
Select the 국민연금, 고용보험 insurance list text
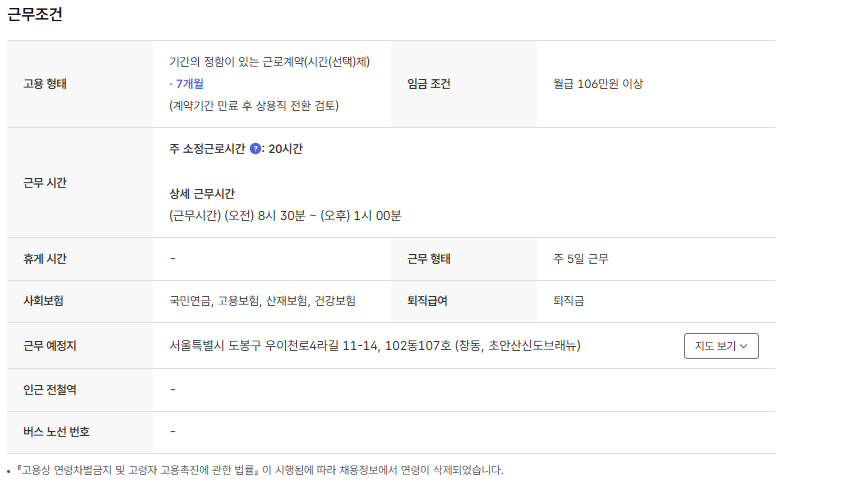click(x=263, y=300)
